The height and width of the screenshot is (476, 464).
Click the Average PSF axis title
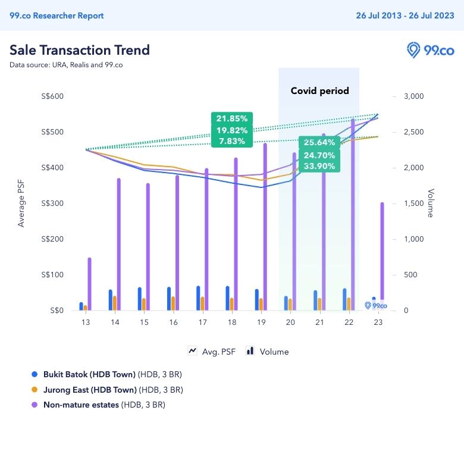coord(21,203)
